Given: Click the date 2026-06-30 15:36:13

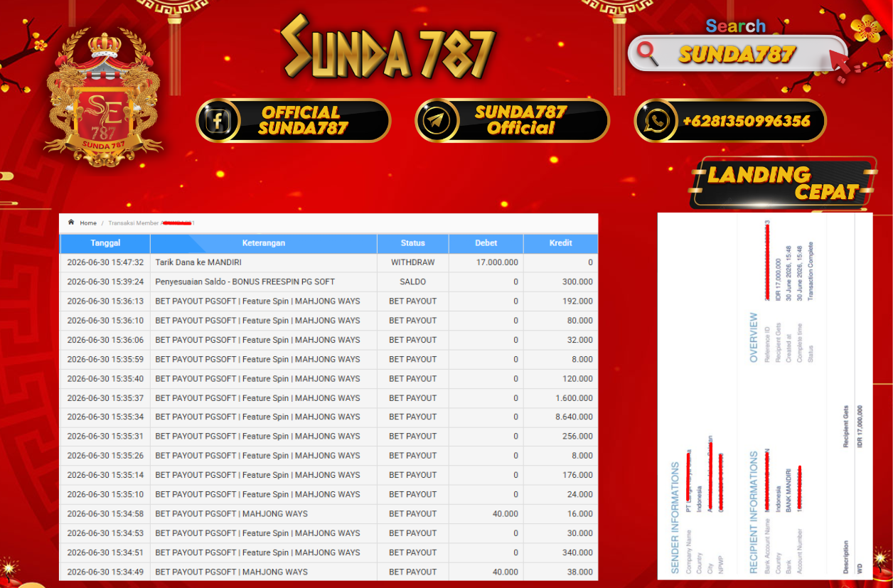Looking at the screenshot, I should [x=105, y=301].
